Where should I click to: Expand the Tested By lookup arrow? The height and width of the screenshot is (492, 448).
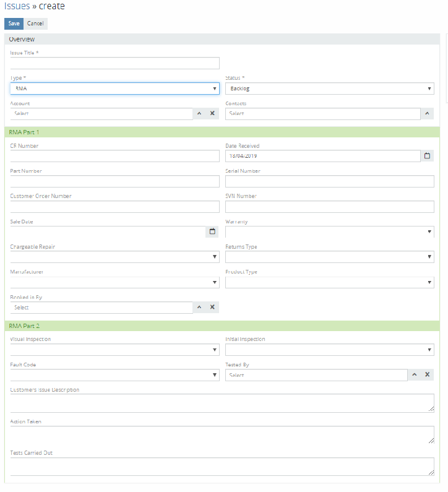tap(414, 375)
